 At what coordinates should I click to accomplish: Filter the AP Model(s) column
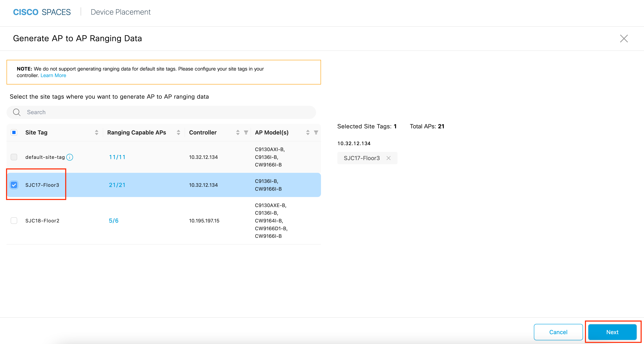click(316, 132)
